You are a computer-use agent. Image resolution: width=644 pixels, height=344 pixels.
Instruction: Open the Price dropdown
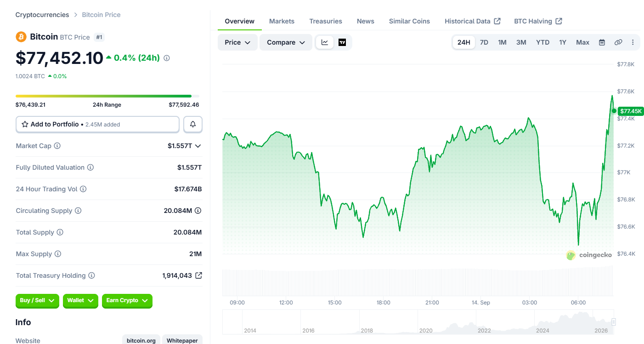click(237, 42)
